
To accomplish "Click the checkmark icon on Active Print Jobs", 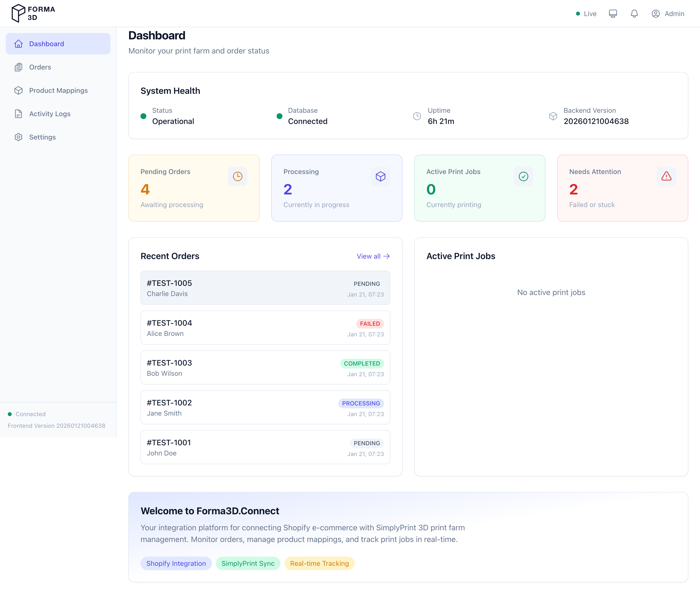I will [x=523, y=176].
